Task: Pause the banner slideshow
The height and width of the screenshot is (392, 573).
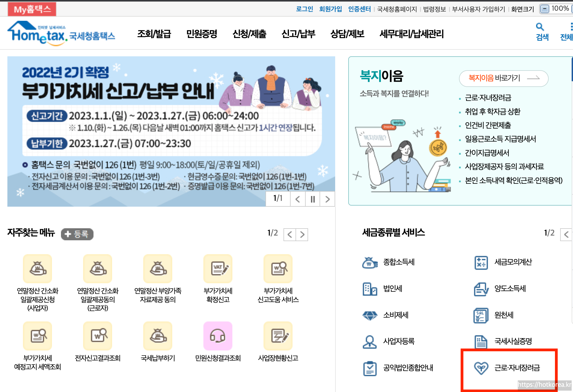Action: [312, 199]
